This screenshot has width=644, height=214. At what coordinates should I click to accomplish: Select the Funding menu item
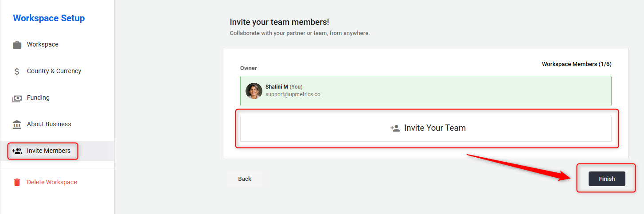(38, 98)
